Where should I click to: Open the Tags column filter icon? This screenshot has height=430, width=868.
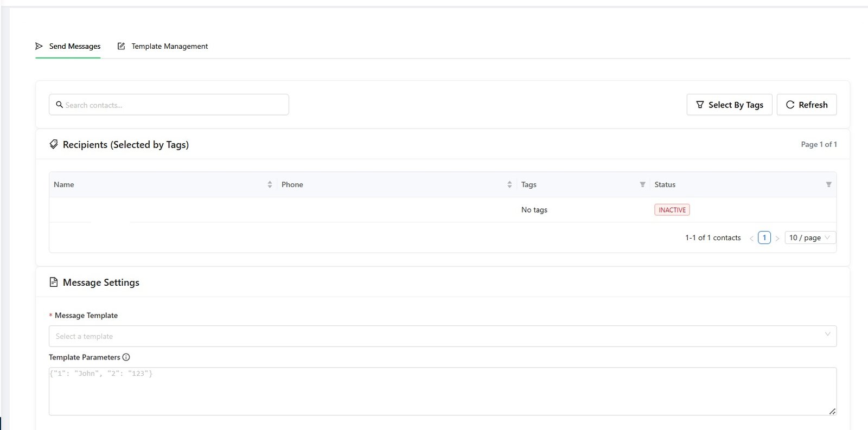point(642,185)
